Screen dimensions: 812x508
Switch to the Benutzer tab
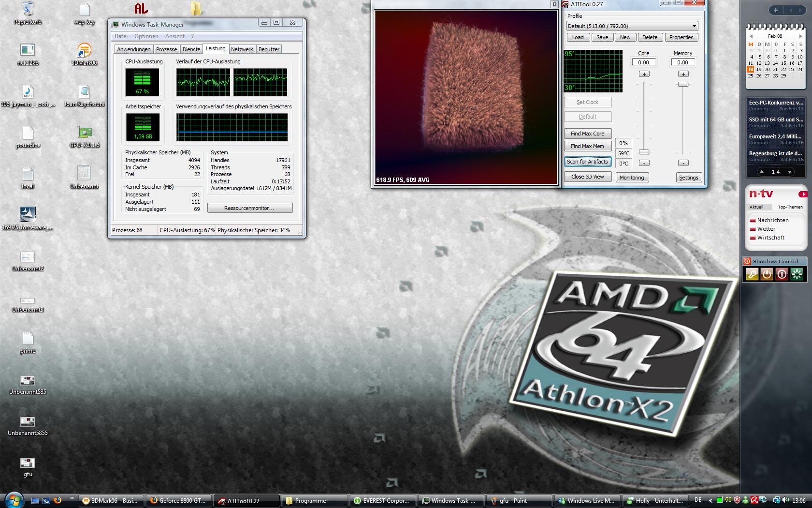269,49
